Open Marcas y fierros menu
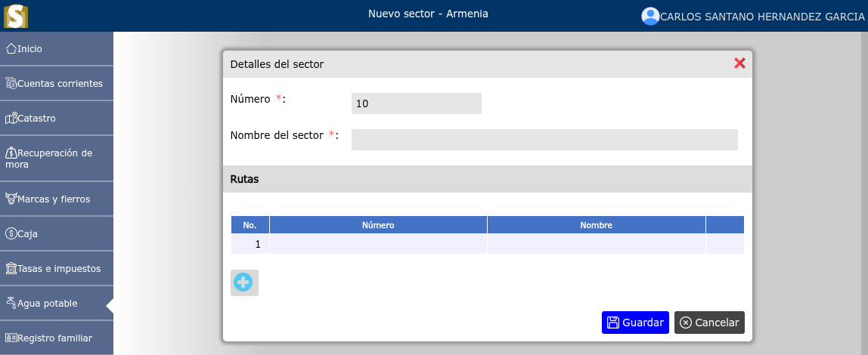Image resolution: width=868 pixels, height=355 pixels. [x=57, y=199]
